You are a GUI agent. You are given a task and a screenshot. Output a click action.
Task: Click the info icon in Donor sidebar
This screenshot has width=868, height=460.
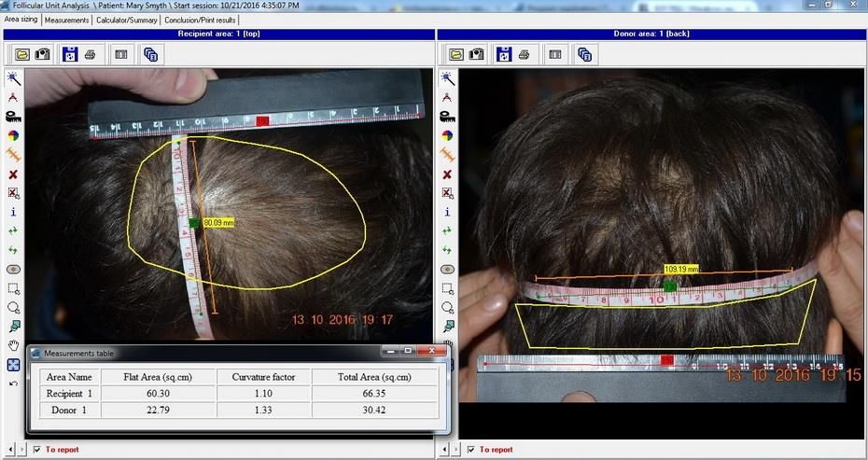(x=447, y=212)
